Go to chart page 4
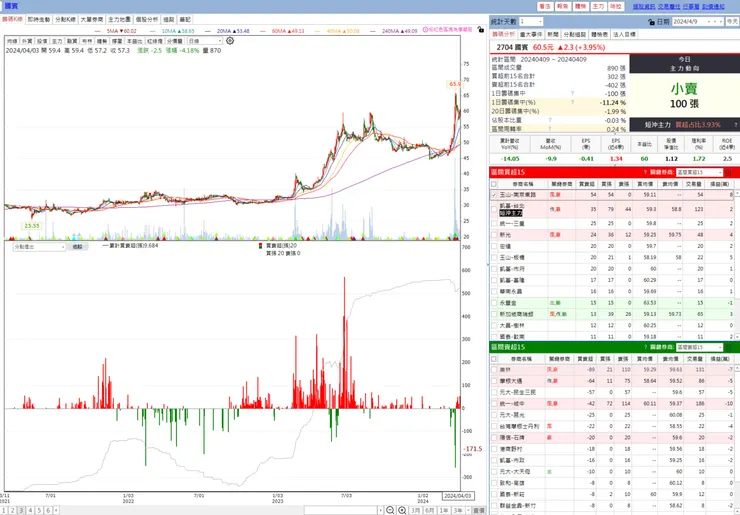 [30, 510]
